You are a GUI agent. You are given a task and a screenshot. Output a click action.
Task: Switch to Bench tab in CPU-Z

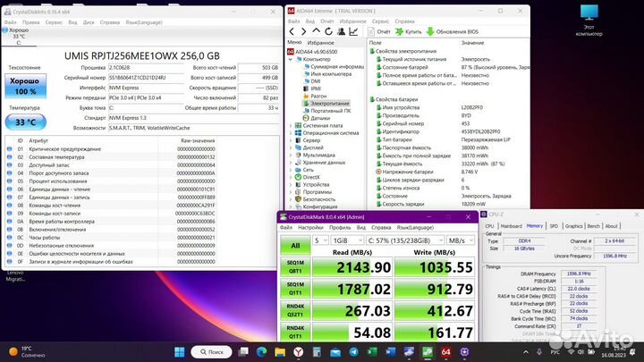click(594, 226)
